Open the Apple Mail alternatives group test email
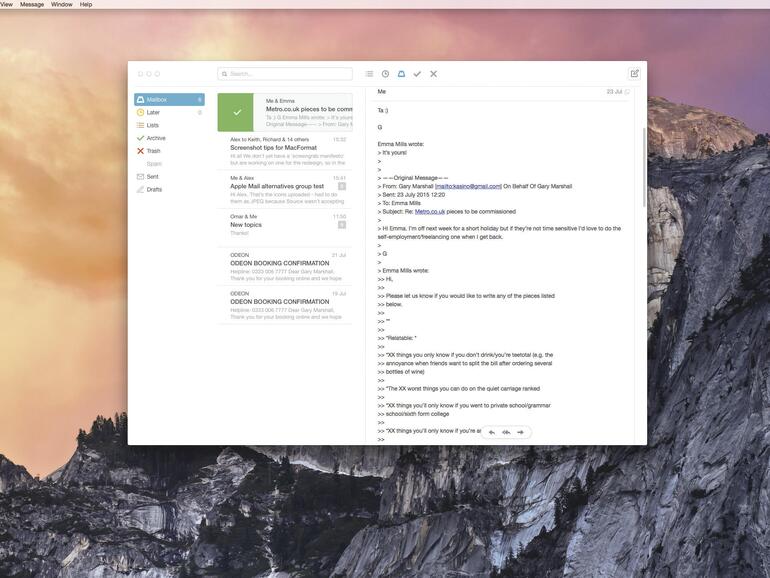This screenshot has width=770, height=578. (x=285, y=190)
